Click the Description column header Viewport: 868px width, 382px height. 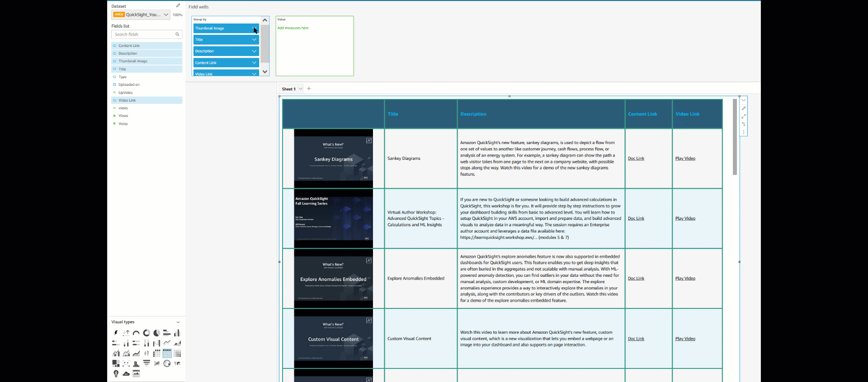point(473,114)
